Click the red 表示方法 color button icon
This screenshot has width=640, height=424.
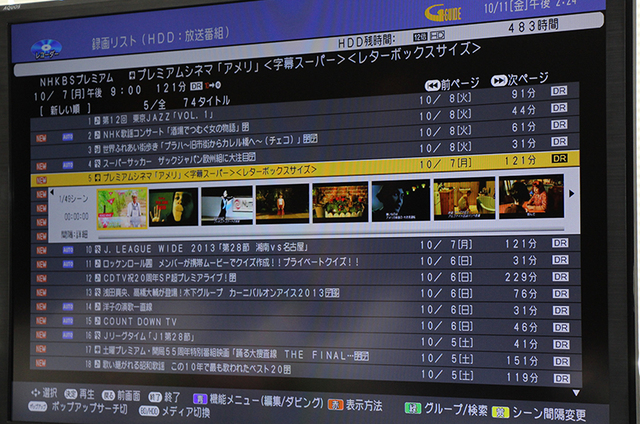336,404
